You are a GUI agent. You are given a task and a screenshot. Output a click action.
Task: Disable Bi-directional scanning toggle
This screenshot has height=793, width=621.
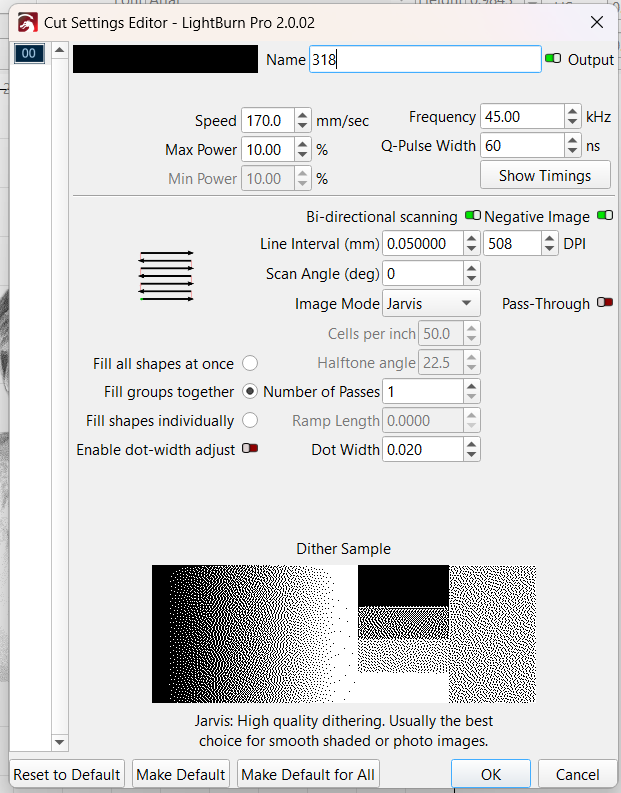[472, 216]
